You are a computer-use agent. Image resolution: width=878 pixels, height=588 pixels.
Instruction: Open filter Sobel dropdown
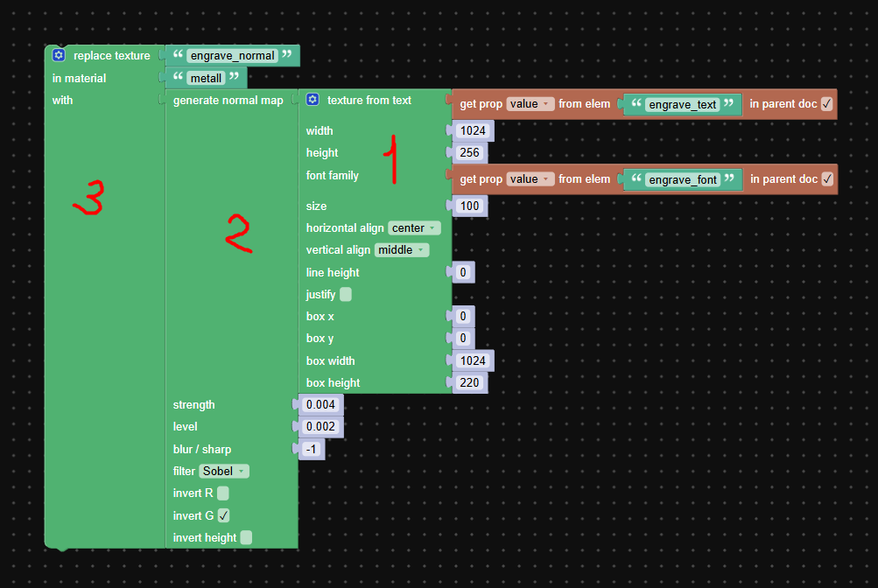click(x=224, y=471)
